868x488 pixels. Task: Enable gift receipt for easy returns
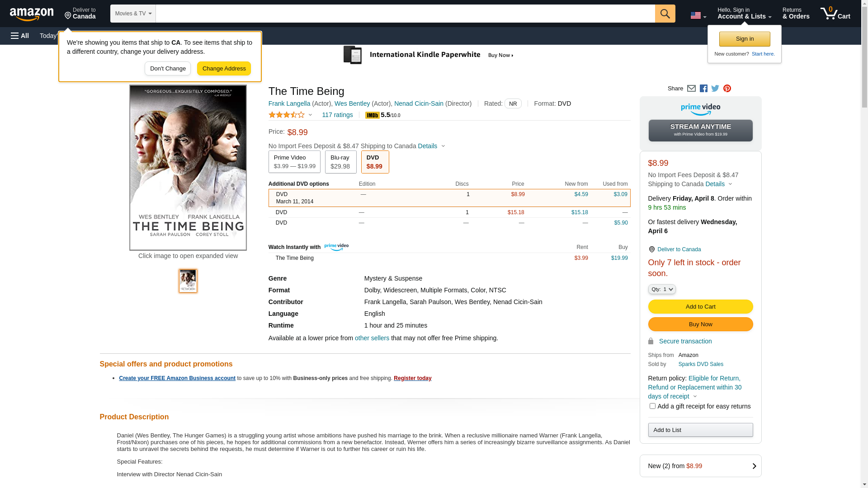[x=652, y=406]
